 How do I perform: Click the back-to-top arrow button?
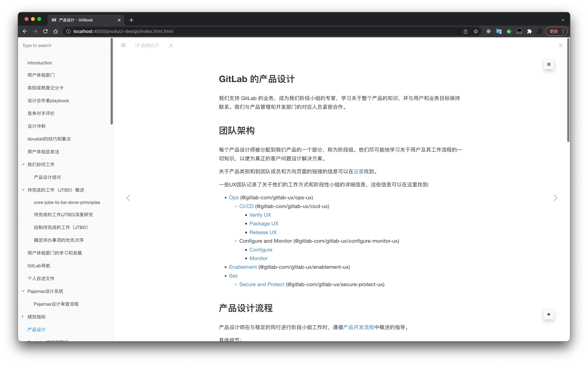[x=549, y=315]
